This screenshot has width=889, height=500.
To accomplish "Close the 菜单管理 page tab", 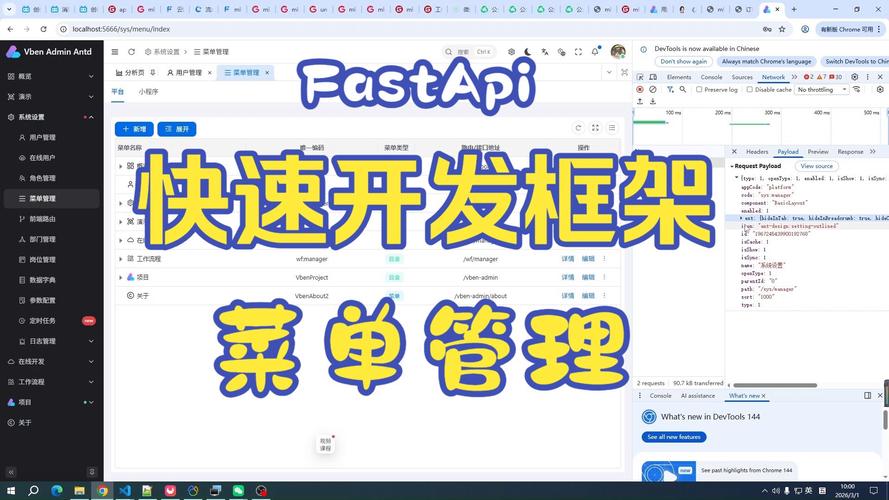I will click(x=267, y=73).
